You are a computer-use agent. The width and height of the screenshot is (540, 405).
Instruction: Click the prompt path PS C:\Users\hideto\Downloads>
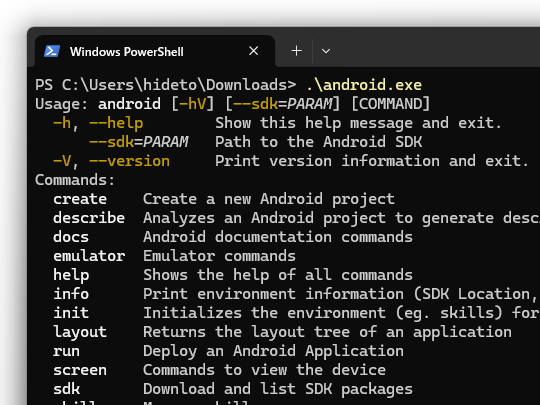(165, 85)
